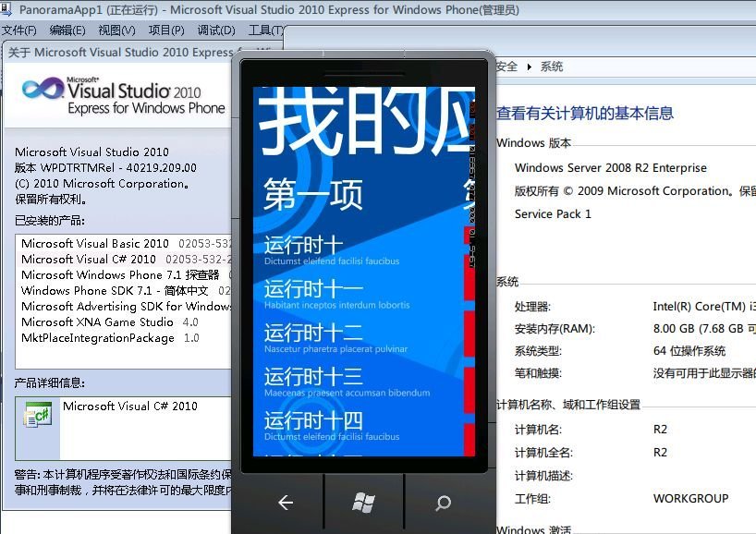Select Microsoft Visual C# 2010 list row
Image resolution: width=756 pixels, height=534 pixels.
(x=124, y=260)
